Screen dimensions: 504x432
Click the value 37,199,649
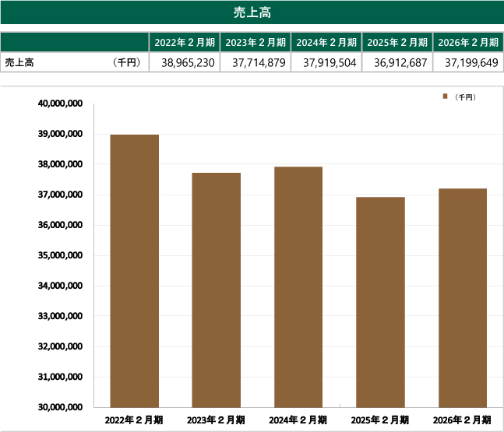click(471, 62)
